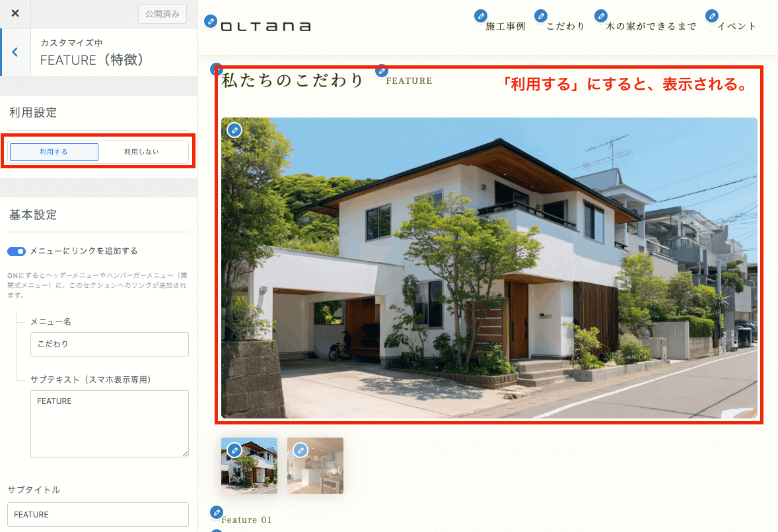Click the メニュー名 field label
This screenshot has width=778, height=532.
51,322
